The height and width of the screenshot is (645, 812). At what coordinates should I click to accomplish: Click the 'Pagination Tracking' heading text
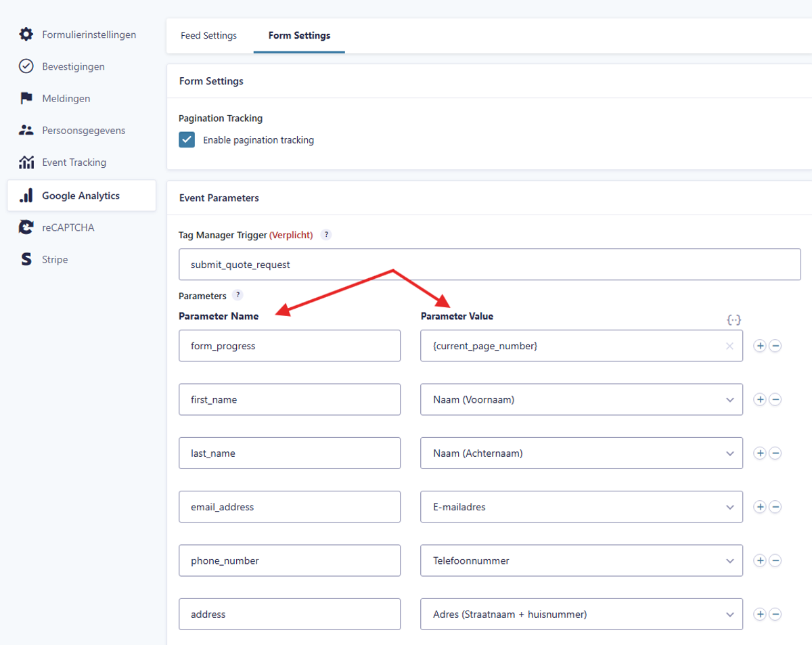click(221, 118)
